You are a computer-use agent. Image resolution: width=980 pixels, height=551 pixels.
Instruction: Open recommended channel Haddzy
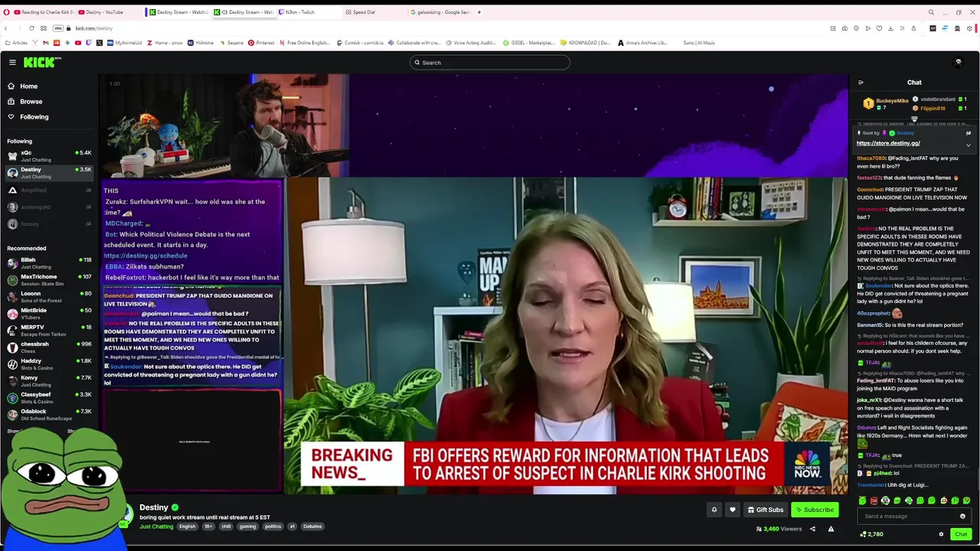pos(49,364)
